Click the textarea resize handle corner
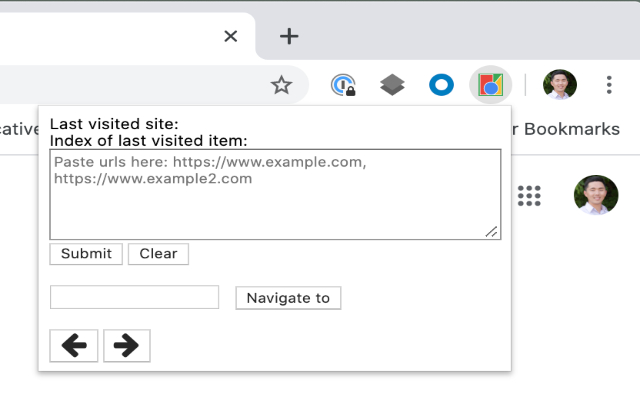Viewport: 640px width, 400px height. coord(492,232)
